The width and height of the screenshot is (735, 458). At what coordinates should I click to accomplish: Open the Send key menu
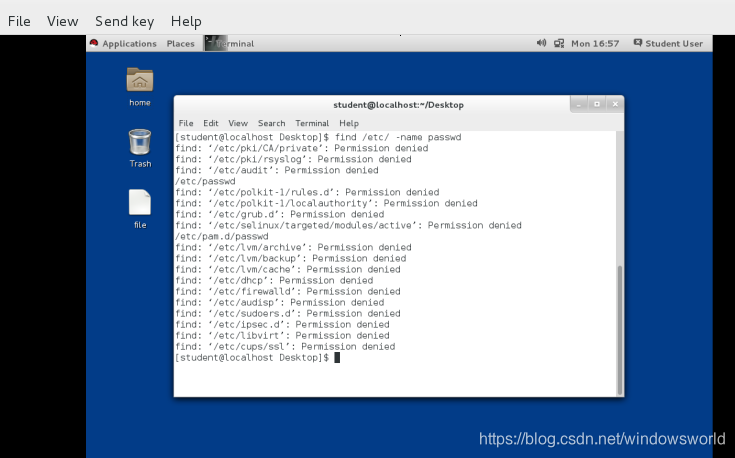click(x=125, y=21)
